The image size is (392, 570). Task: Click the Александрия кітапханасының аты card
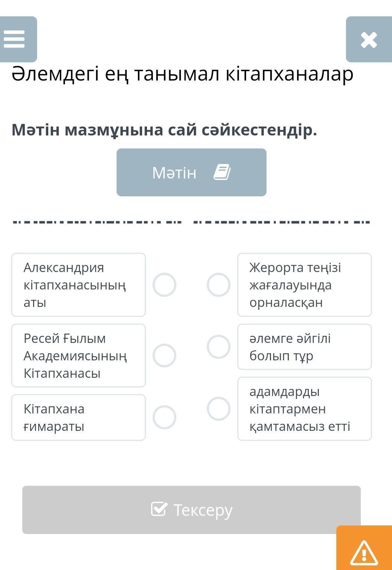pyautogui.click(x=78, y=285)
